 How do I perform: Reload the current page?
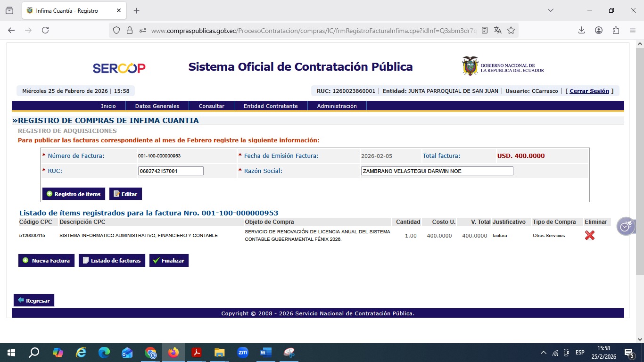45,30
